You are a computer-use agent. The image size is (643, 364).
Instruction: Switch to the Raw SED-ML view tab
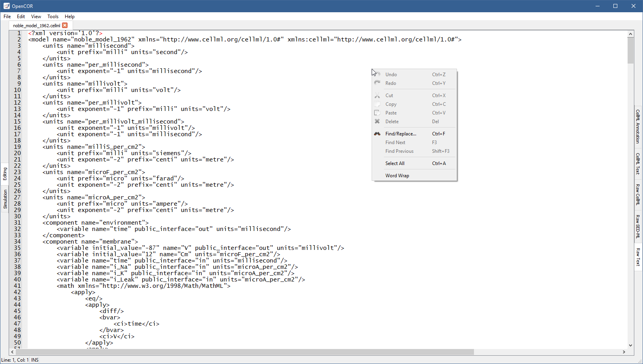(637, 226)
